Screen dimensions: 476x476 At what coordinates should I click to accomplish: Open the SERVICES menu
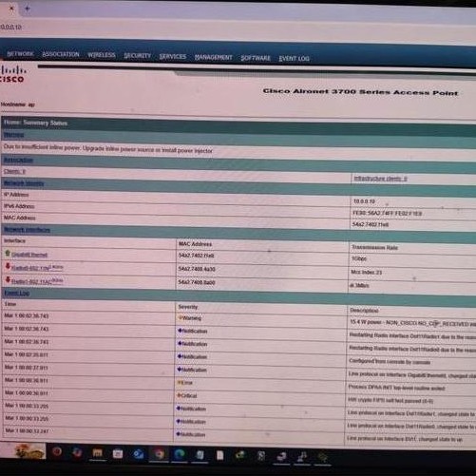[x=173, y=56]
